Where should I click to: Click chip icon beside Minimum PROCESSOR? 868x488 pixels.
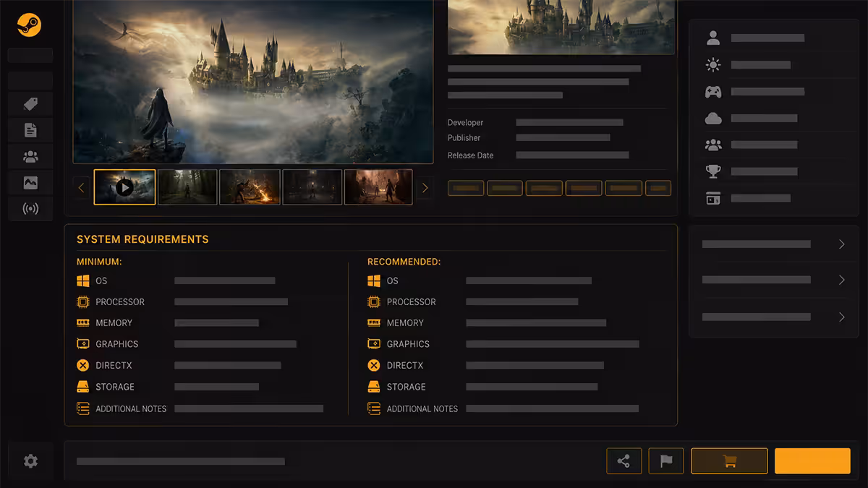tap(82, 301)
